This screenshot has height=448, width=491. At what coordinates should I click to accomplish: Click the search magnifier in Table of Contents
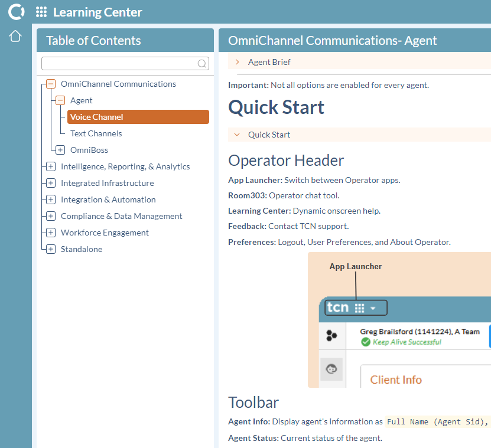point(201,63)
